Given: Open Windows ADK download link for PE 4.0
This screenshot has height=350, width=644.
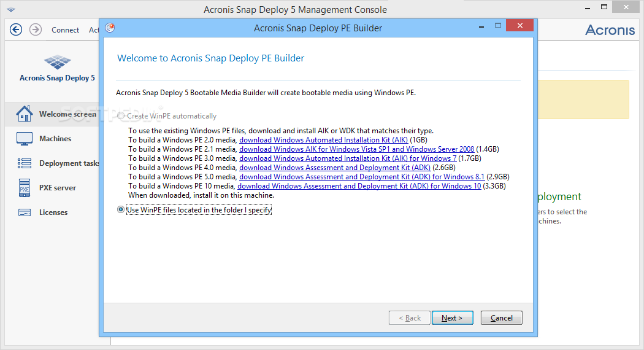Looking at the screenshot, I should point(335,168).
